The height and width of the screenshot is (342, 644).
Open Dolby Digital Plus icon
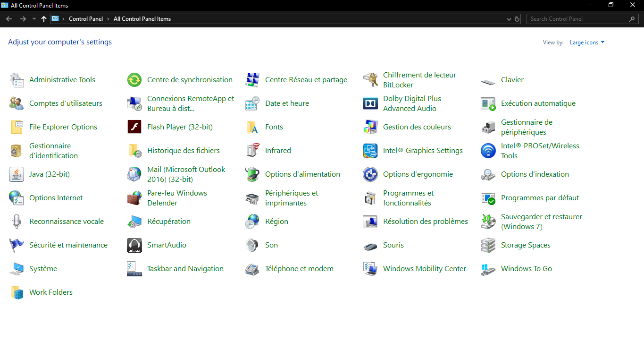[370, 103]
